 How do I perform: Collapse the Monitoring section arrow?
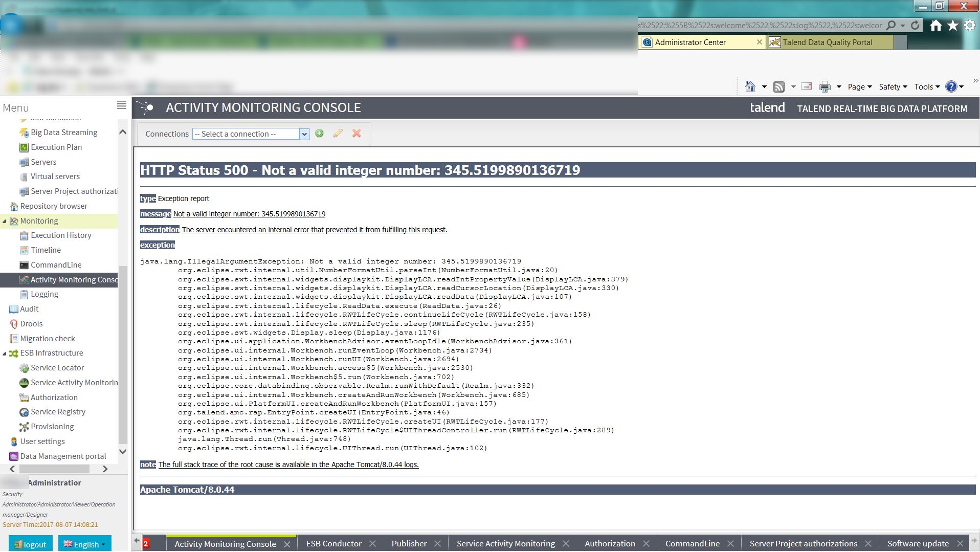5,220
